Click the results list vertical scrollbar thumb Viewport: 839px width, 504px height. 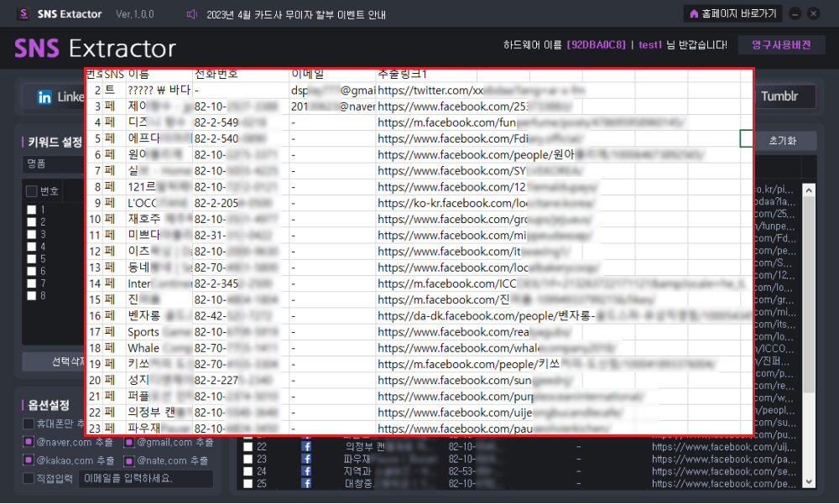tap(809, 294)
